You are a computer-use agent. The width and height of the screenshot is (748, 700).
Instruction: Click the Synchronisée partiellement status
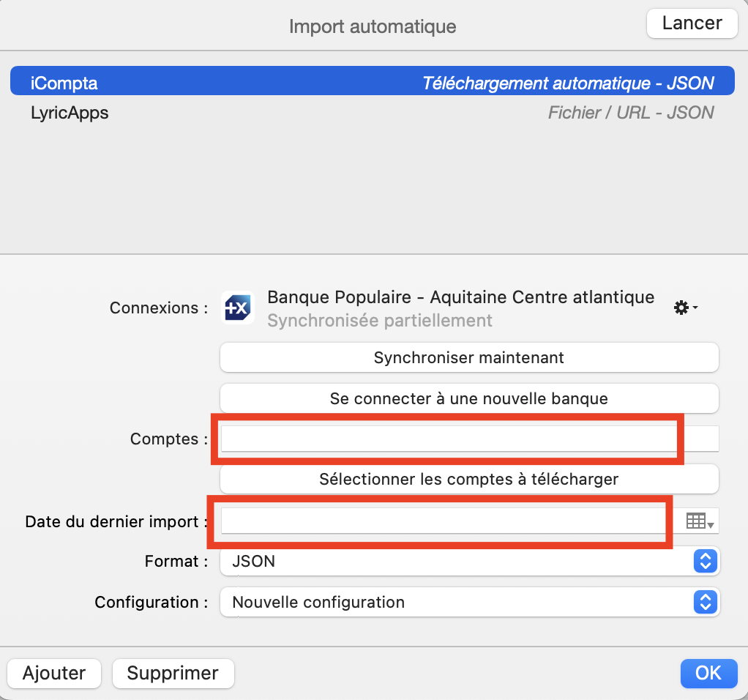tap(380, 321)
